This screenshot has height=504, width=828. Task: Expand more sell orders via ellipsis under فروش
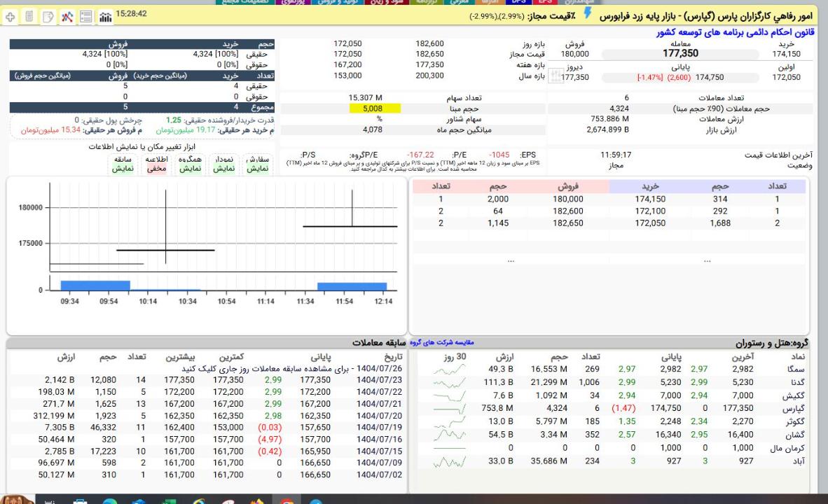tap(511, 260)
